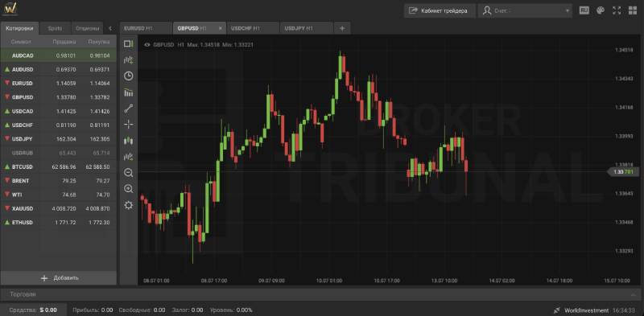Open the account selector dropdown
The width and height of the screenshot is (644, 316).
coord(525,10)
